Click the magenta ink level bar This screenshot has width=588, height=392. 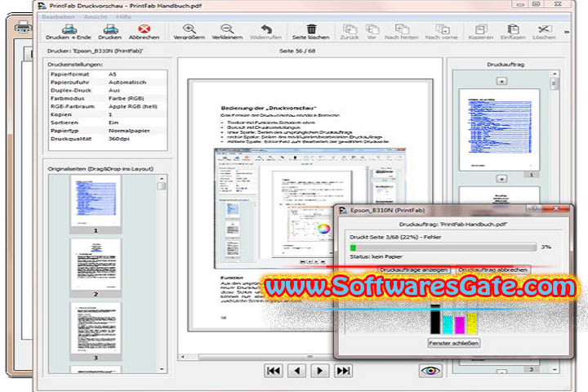coord(460,325)
